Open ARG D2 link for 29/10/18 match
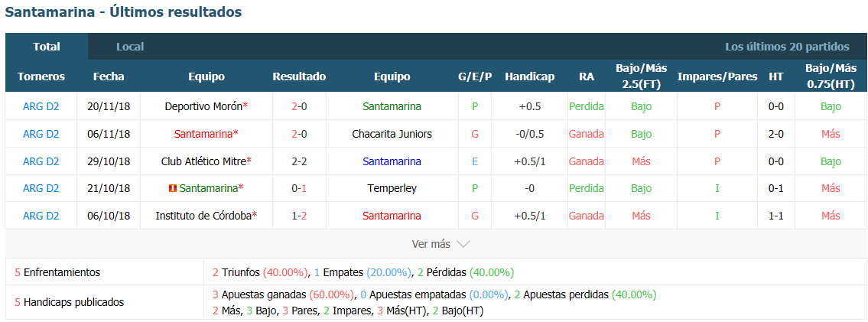This screenshot has height=322, width=868. click(x=41, y=161)
